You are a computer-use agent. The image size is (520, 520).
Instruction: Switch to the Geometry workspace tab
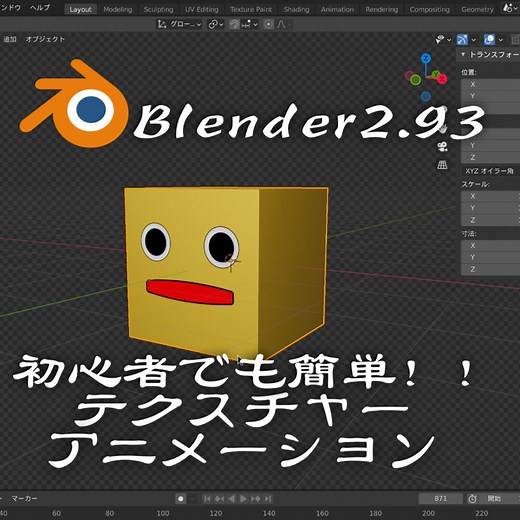[477, 9]
